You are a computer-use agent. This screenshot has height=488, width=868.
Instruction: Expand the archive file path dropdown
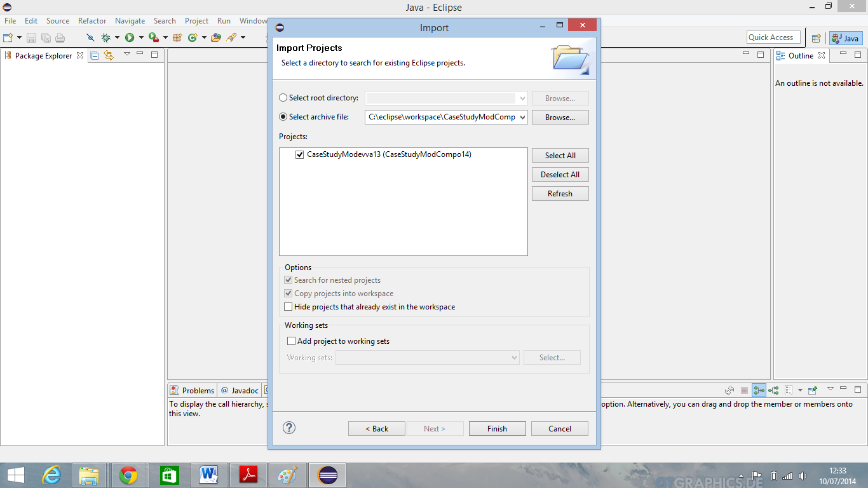coord(522,117)
